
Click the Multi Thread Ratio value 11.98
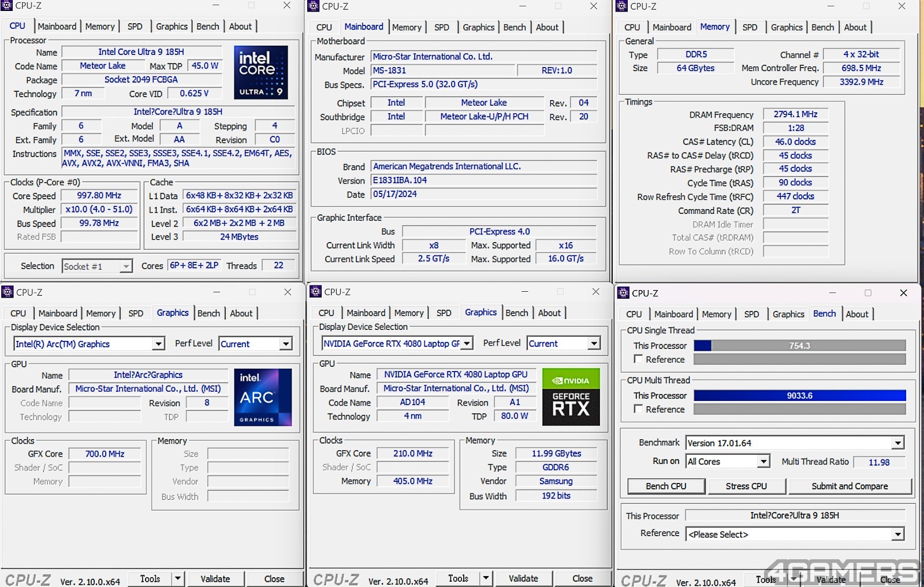879,462
